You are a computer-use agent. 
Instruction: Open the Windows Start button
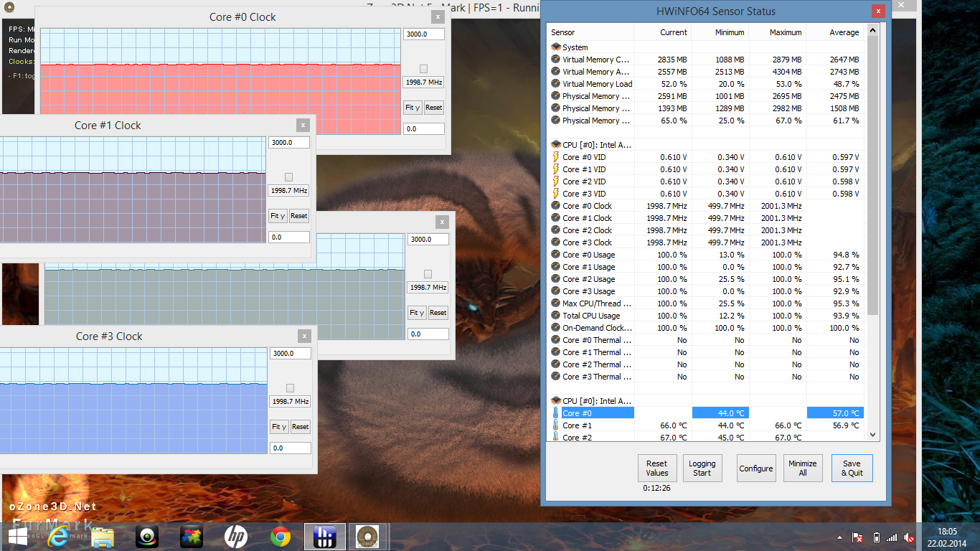click(17, 537)
